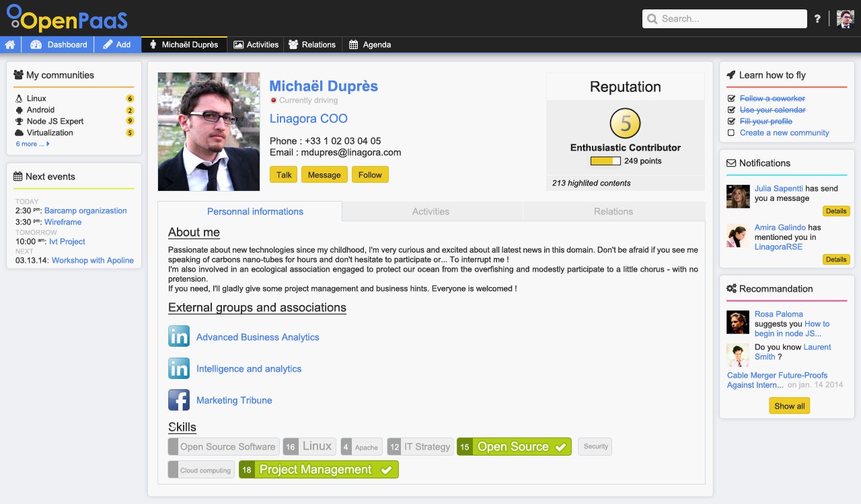The image size is (861, 504).
Task: Toggle the Follow a coworker checkbox
Action: tap(731, 99)
